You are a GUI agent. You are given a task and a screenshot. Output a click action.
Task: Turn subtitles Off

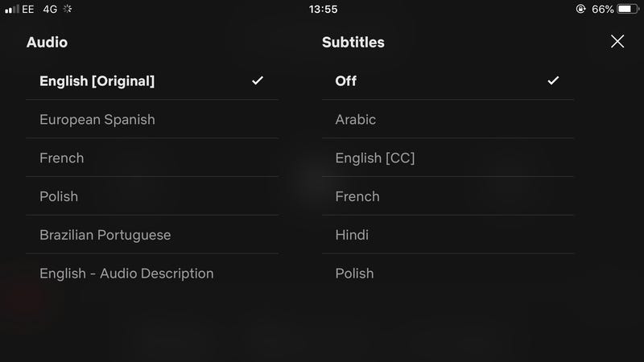pos(346,80)
